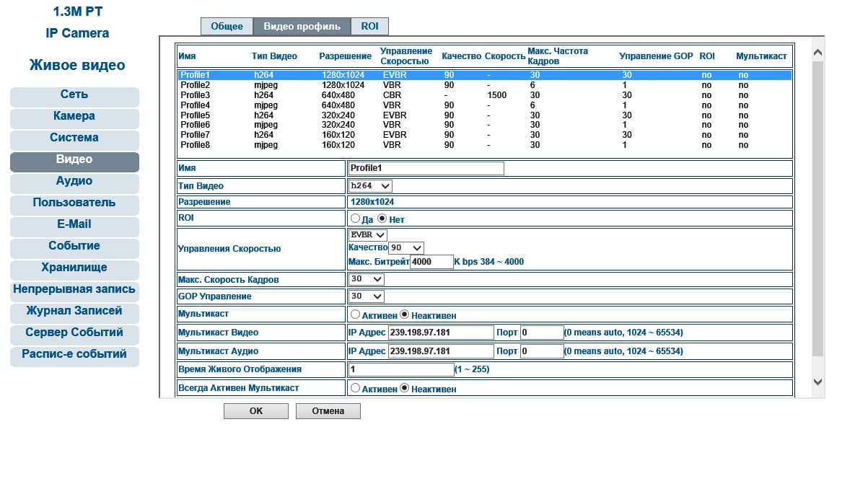This screenshot has width=868, height=484.
Task: Switch to the Общее tab
Action: (x=227, y=27)
